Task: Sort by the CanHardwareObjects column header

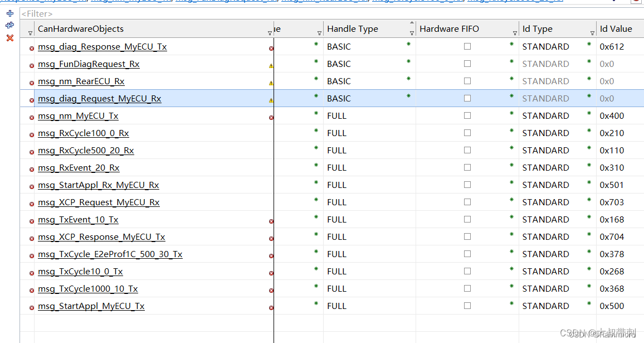Action: pyautogui.click(x=81, y=29)
